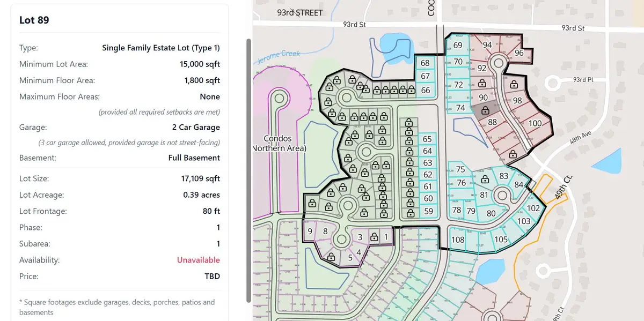The width and height of the screenshot is (644, 321).
Task: Select lot 108 on the map
Action: point(458,240)
